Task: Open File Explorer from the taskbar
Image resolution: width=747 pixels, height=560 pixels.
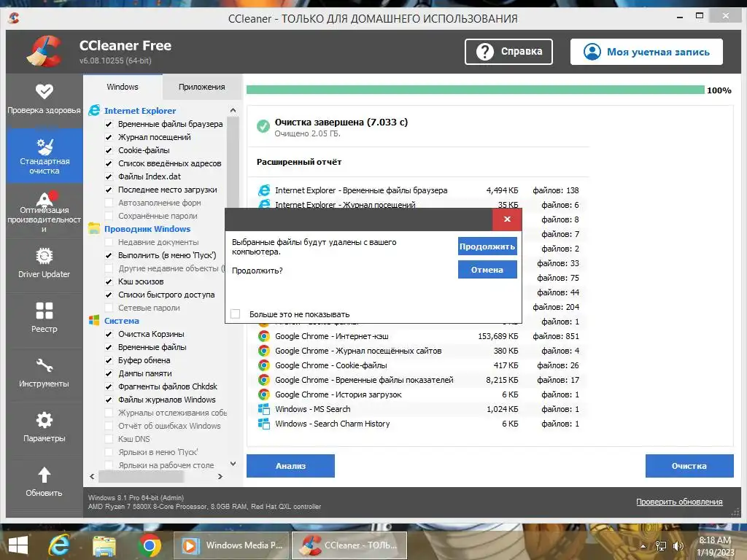Action: pyautogui.click(x=104, y=545)
